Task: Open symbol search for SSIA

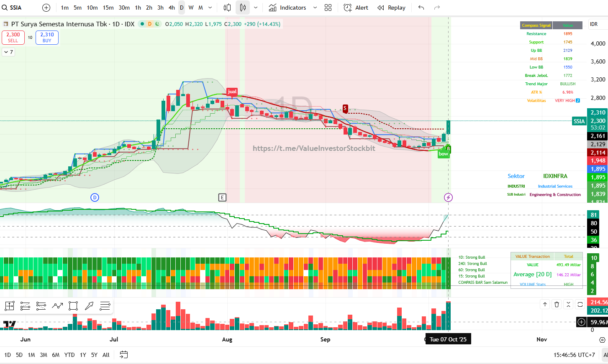Action: (13, 8)
